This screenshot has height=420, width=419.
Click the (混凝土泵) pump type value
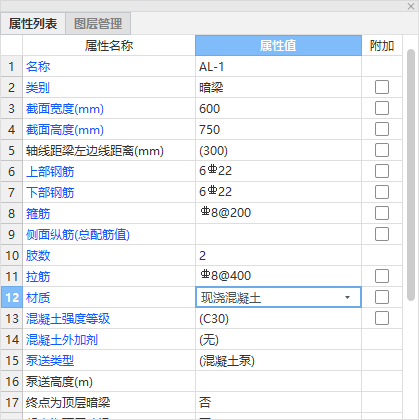coord(278,360)
